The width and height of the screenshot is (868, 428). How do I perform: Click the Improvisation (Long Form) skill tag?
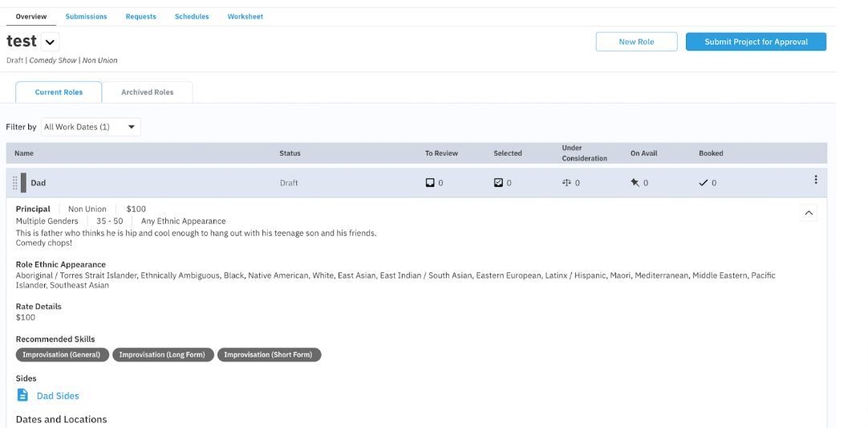point(162,355)
